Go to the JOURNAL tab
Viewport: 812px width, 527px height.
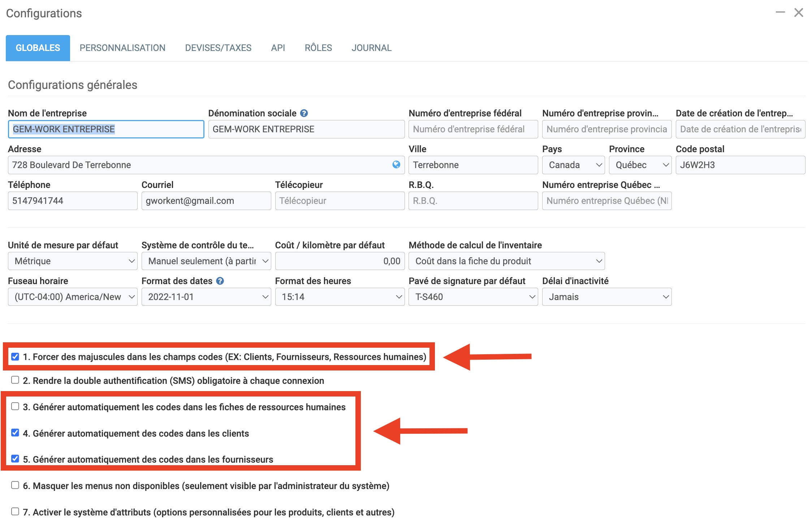[371, 48]
